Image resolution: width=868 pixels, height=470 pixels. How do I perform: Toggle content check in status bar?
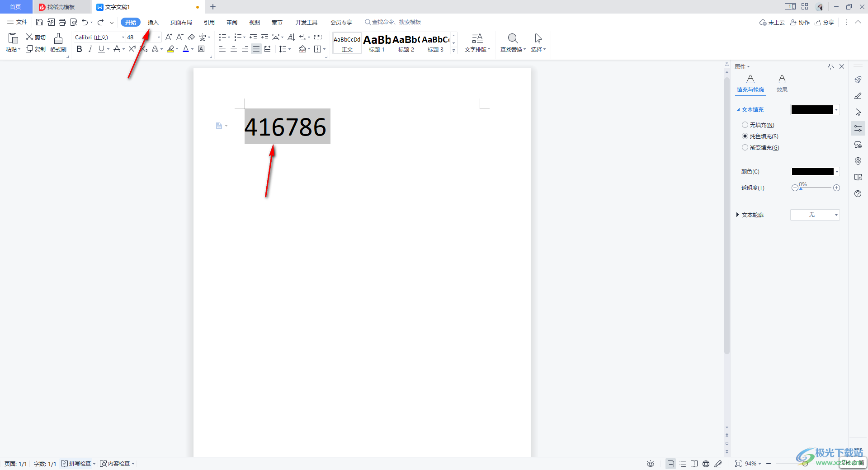click(117, 464)
